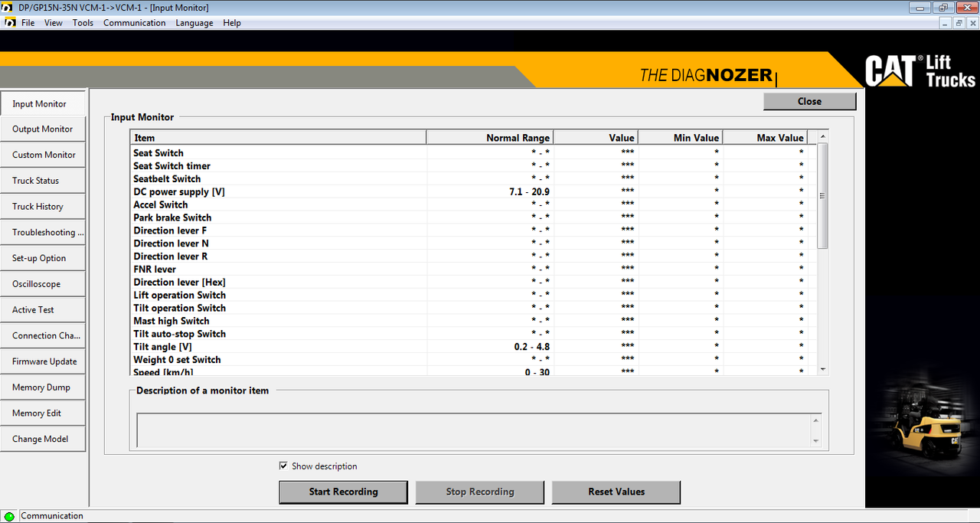Image resolution: width=980 pixels, height=523 pixels.
Task: Select the DC power supply [V] row
Action: coord(473,192)
